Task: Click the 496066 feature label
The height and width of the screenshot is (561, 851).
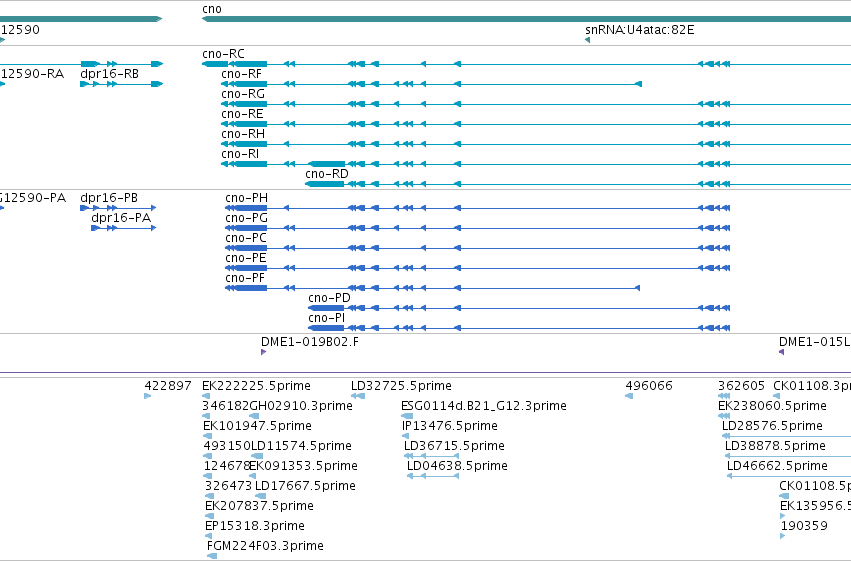Action: [x=649, y=386]
